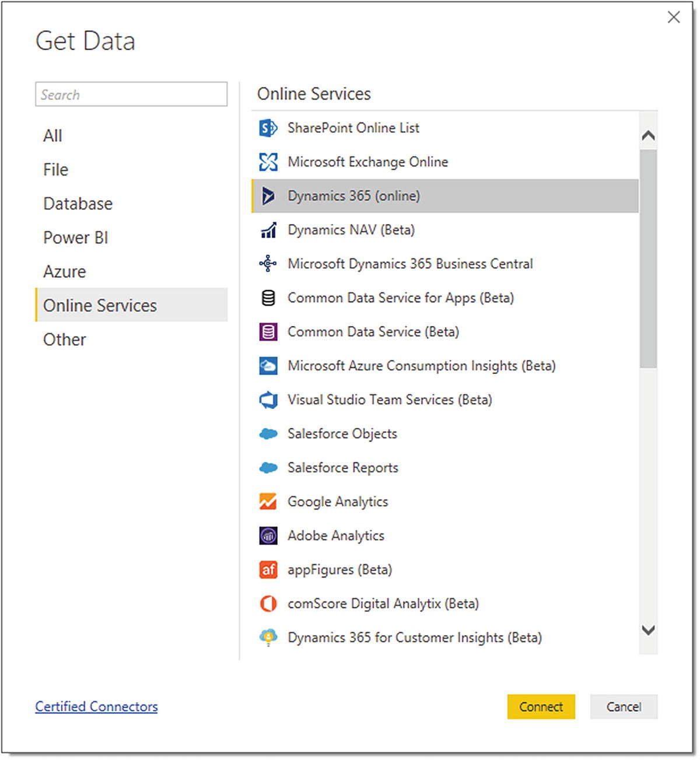Screen dimensions: 700x760
Task: Select the Visual Studio Team Services icon
Action: coord(268,400)
